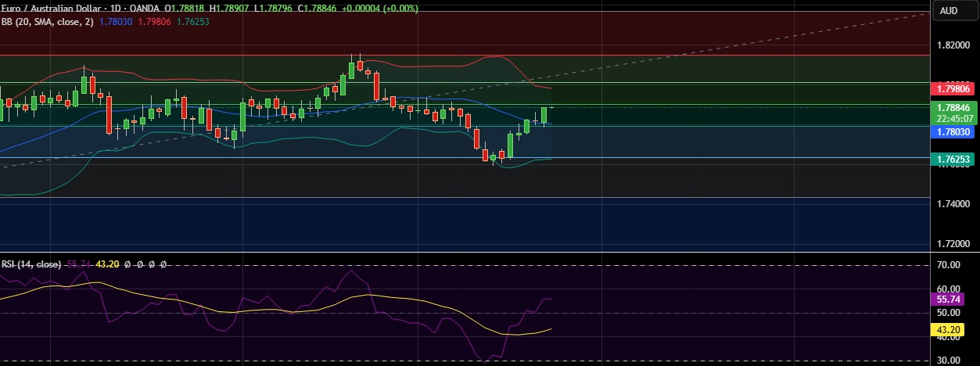The width and height of the screenshot is (980, 366).
Task: Click the blue 1.78030 price axis label
Action: [x=953, y=133]
